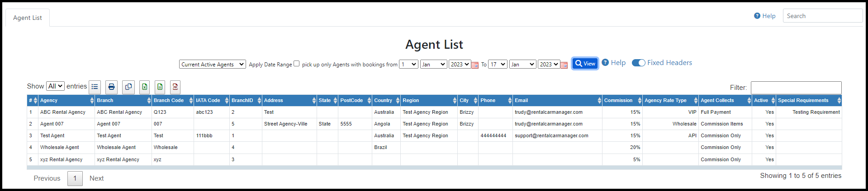Open the To day dropdown showing 17
The width and height of the screenshot is (868, 191).
(498, 65)
